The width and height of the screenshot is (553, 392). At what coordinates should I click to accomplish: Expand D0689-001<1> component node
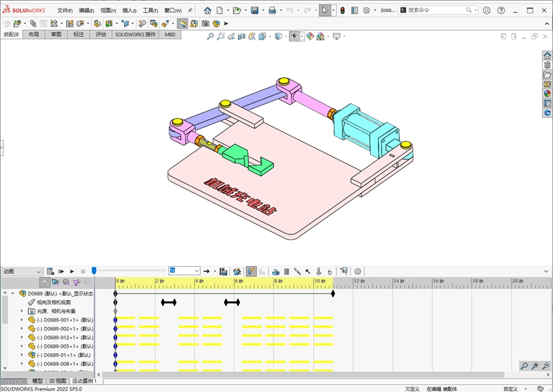(x=22, y=320)
